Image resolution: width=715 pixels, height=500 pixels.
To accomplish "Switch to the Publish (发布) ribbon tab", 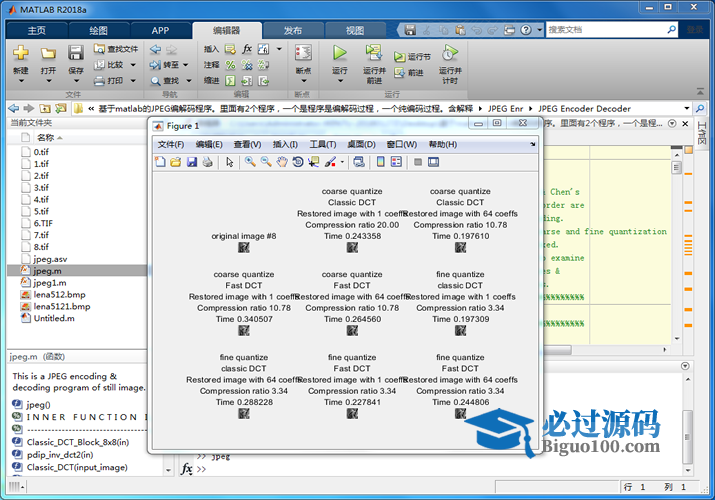I will click(x=292, y=30).
